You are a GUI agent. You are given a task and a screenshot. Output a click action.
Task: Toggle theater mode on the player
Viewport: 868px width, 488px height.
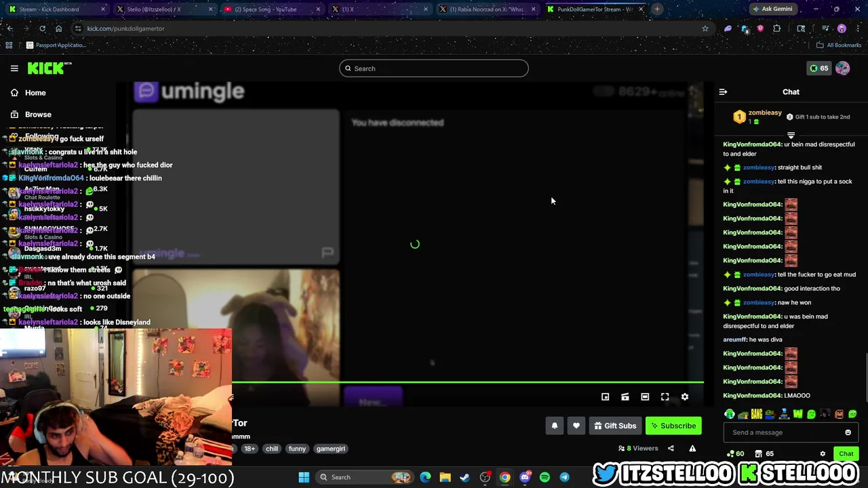point(645,397)
